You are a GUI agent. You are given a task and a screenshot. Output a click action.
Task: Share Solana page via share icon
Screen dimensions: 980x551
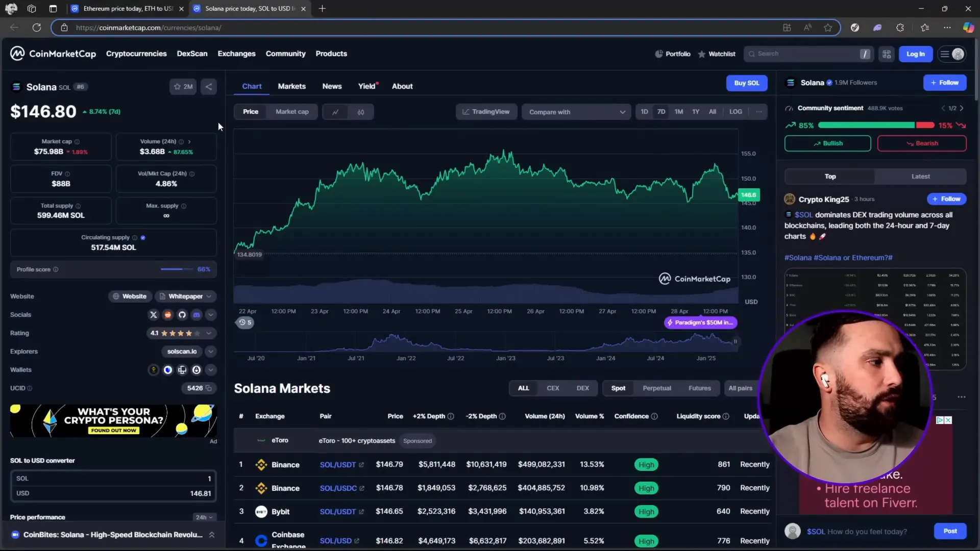[209, 87]
